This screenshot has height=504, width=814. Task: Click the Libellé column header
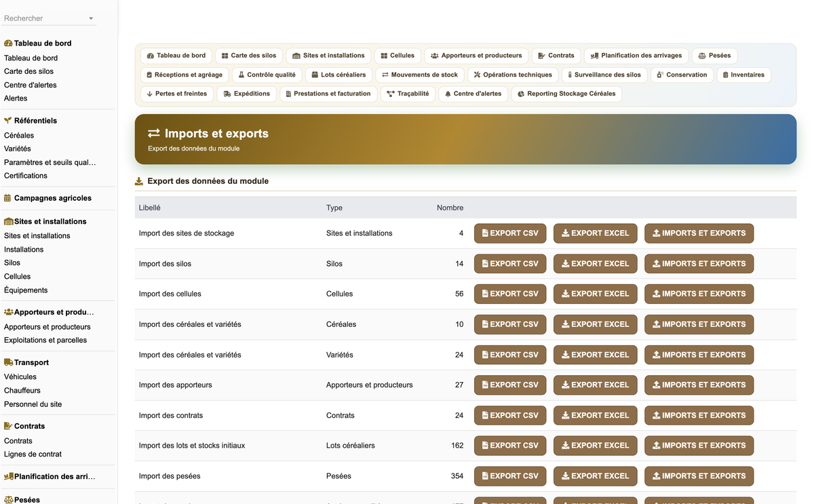tap(150, 208)
